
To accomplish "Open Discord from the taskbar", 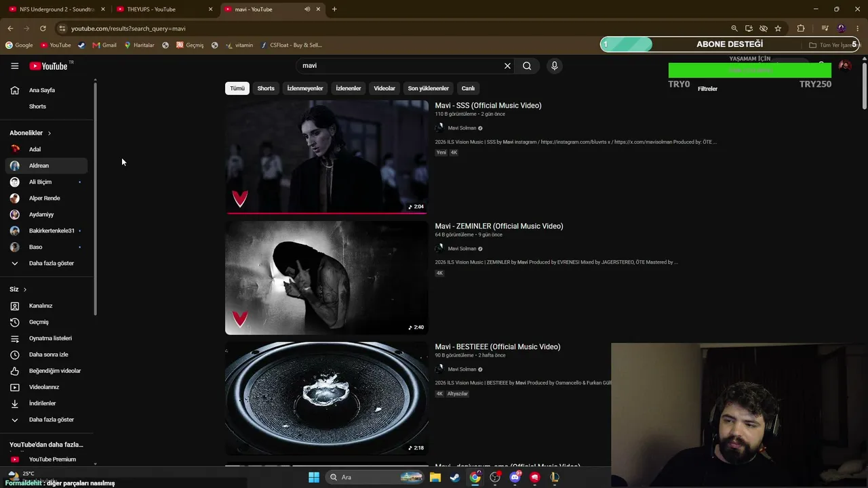I will pyautogui.click(x=515, y=477).
